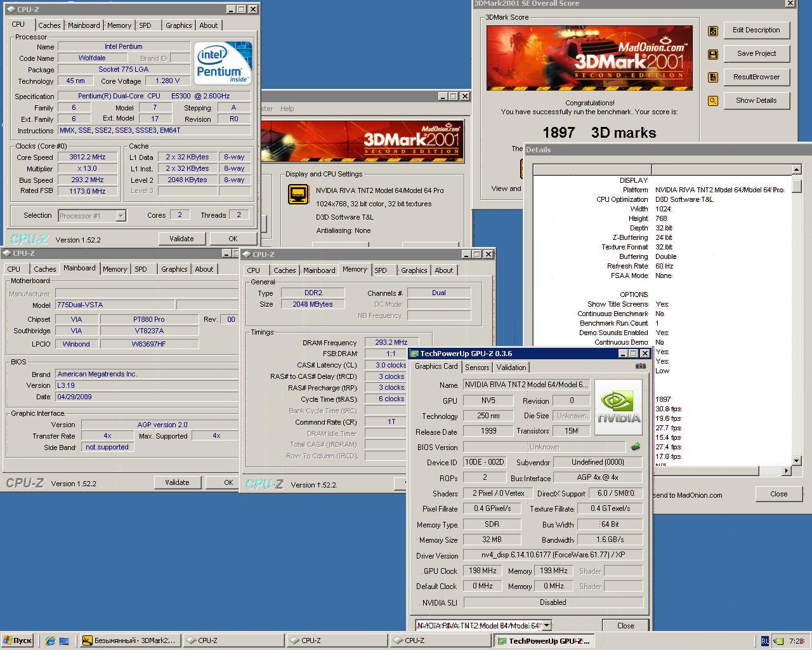Click the NVIDIA logo in GPU-Z
The height and width of the screenshot is (650, 812).
coord(619,407)
